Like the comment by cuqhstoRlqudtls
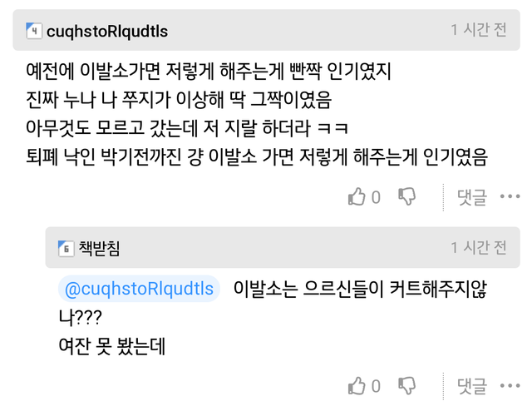 (x=357, y=197)
